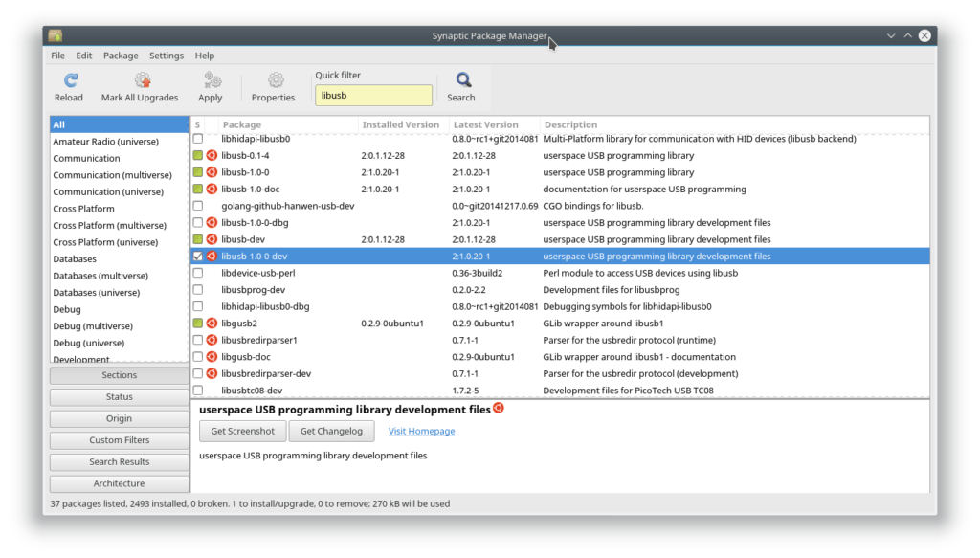Click Ubuntu support icon beside libusbredirparser-dev
This screenshot has width=980, height=558.
point(212,373)
